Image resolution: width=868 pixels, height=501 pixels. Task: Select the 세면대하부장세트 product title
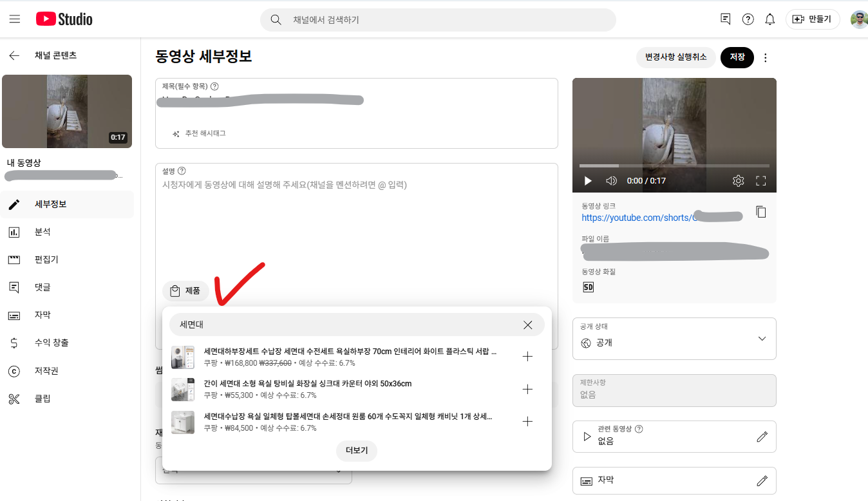350,352
